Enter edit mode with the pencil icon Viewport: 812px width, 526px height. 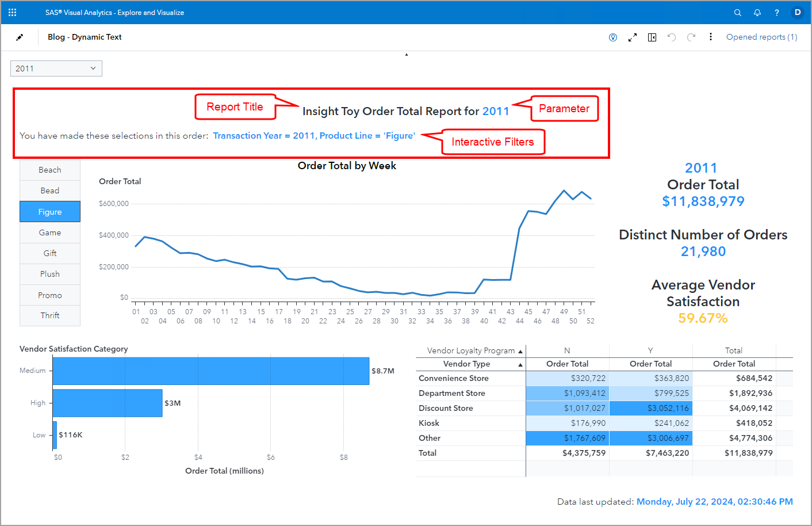(20, 37)
